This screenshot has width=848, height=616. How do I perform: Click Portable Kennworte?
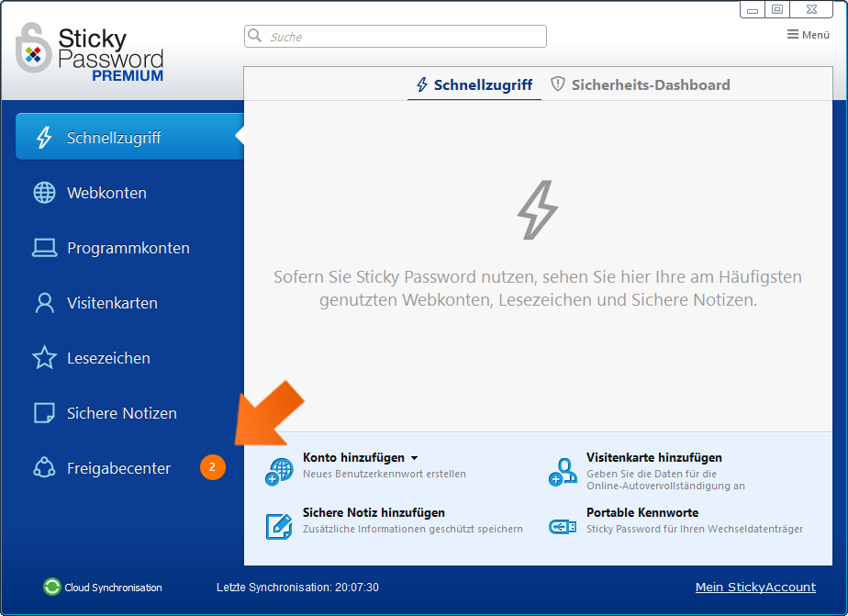tap(642, 512)
